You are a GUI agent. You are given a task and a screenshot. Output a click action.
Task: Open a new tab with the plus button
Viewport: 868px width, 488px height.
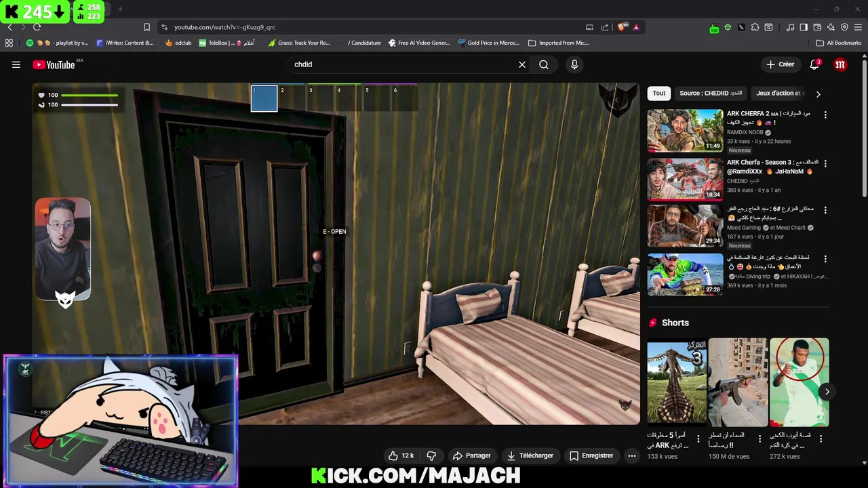coord(120,9)
